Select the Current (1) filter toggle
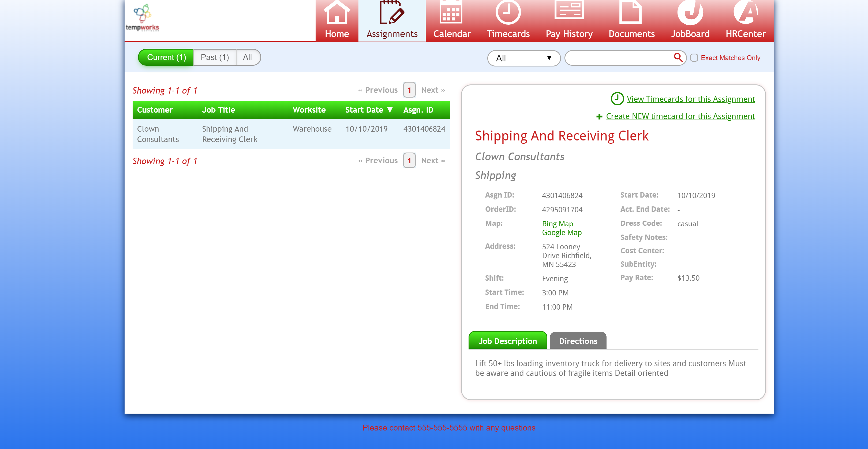Screen dimensions: 868x449 tap(166, 57)
